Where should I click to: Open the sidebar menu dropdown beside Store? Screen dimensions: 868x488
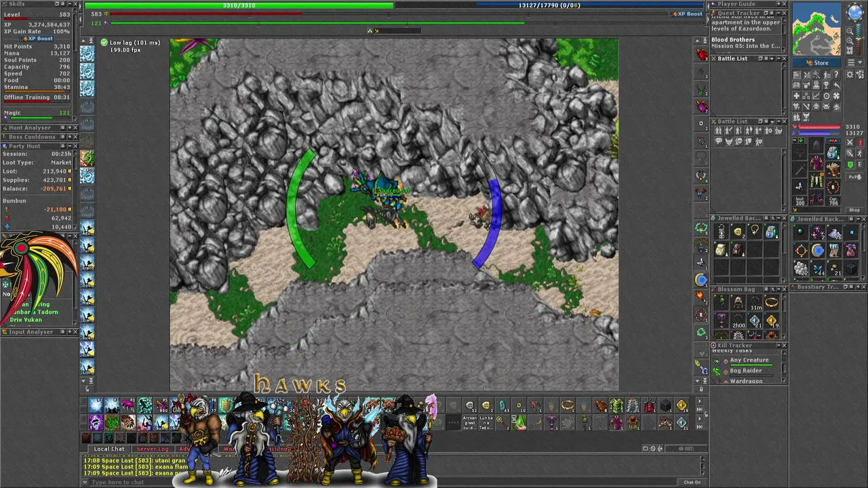point(854,63)
